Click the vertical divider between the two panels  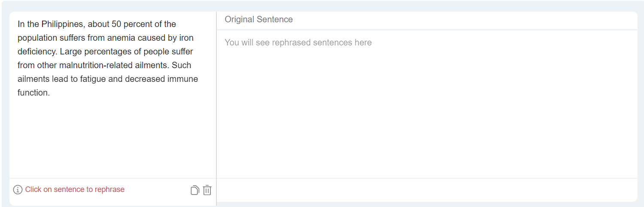[216, 107]
